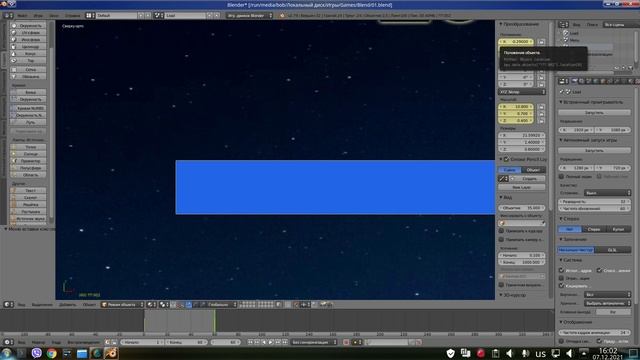The height and width of the screenshot is (360, 640).
Task: Click the Lens (Объектив) 35.000 slider
Action: click(x=522, y=208)
